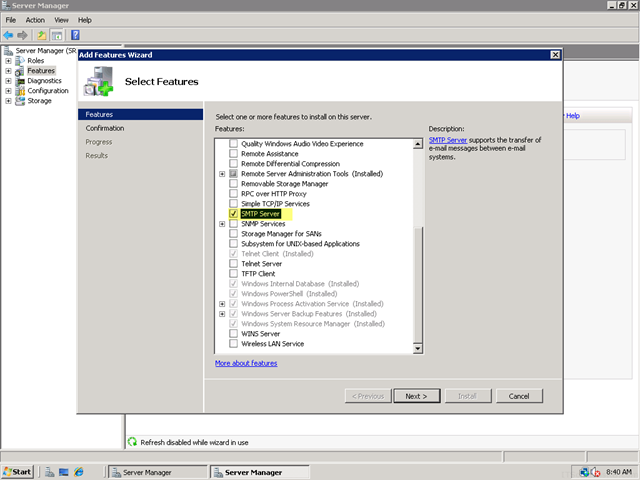Check Wireless LAN Service checkbox
This screenshot has width=640, height=480.
coord(233,344)
